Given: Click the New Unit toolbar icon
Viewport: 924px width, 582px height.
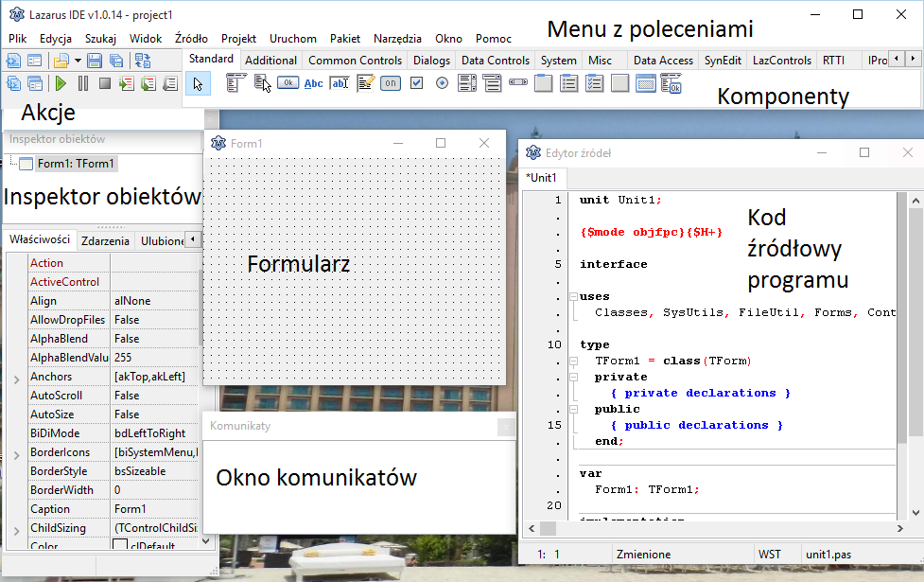Looking at the screenshot, I should 13,61.
